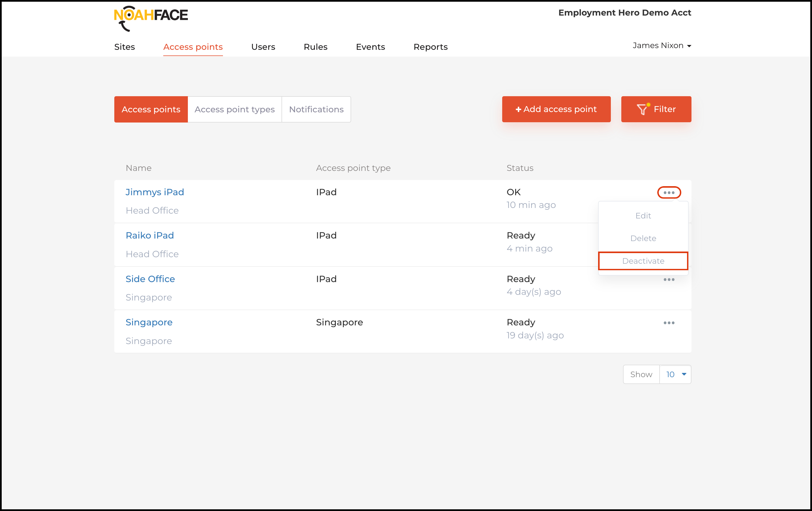The height and width of the screenshot is (511, 812).
Task: Open more options for Jimmys iPad
Action: pos(669,193)
